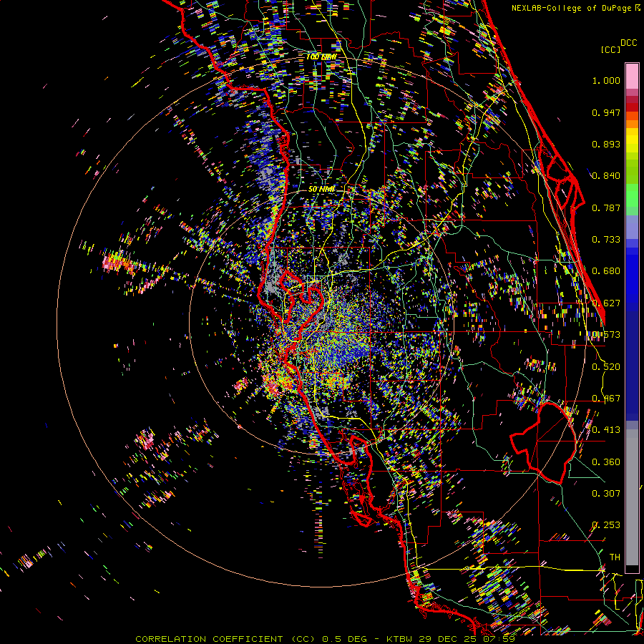Click the 0.520 scale value
Image resolution: width=644 pixels, height=644 pixels.
[x=606, y=367]
